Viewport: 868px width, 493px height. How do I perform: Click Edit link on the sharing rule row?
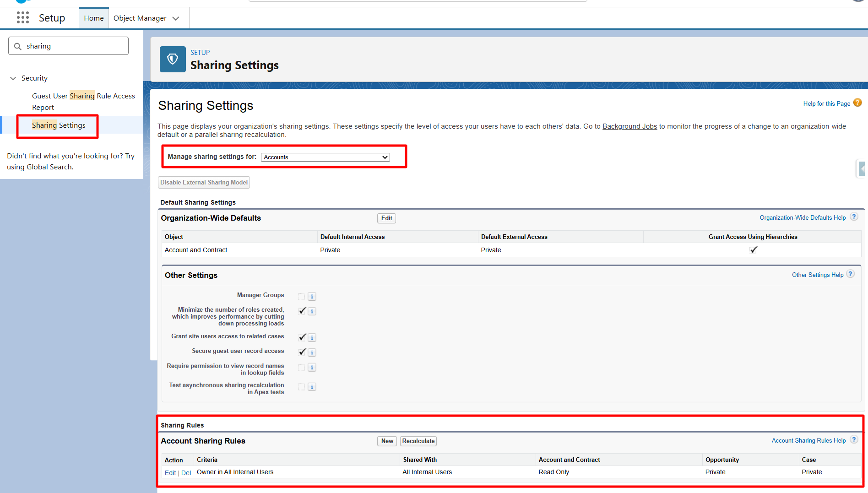pos(170,473)
